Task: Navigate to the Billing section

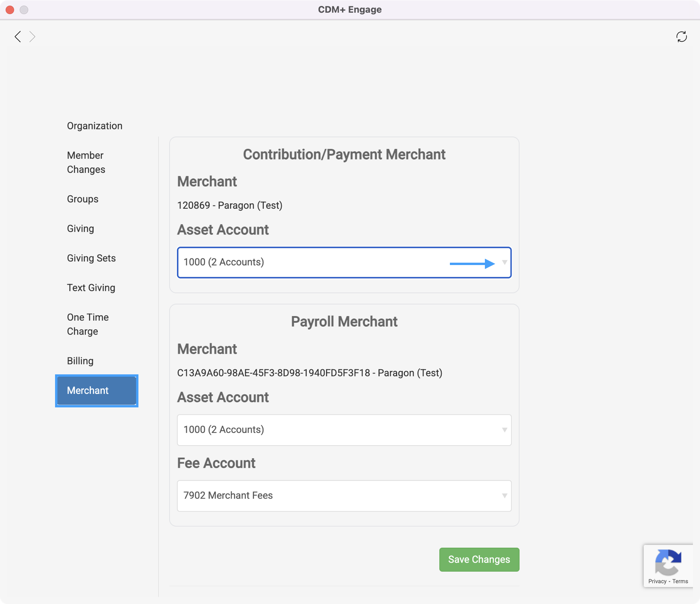Action: pyautogui.click(x=80, y=361)
